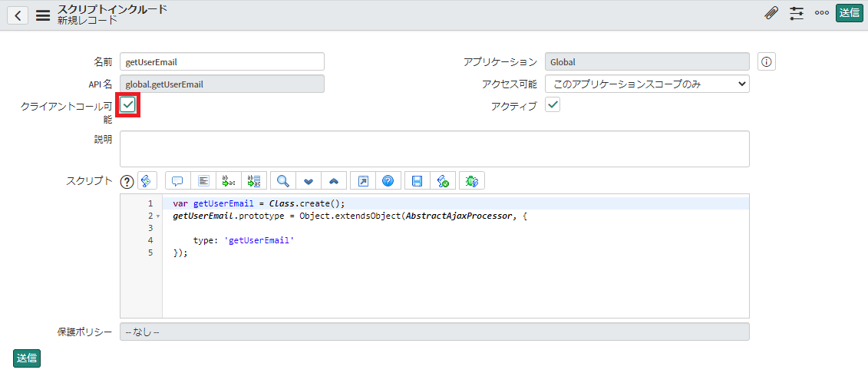Click the replace all icon
This screenshot has width=868, height=373.
(x=254, y=181)
